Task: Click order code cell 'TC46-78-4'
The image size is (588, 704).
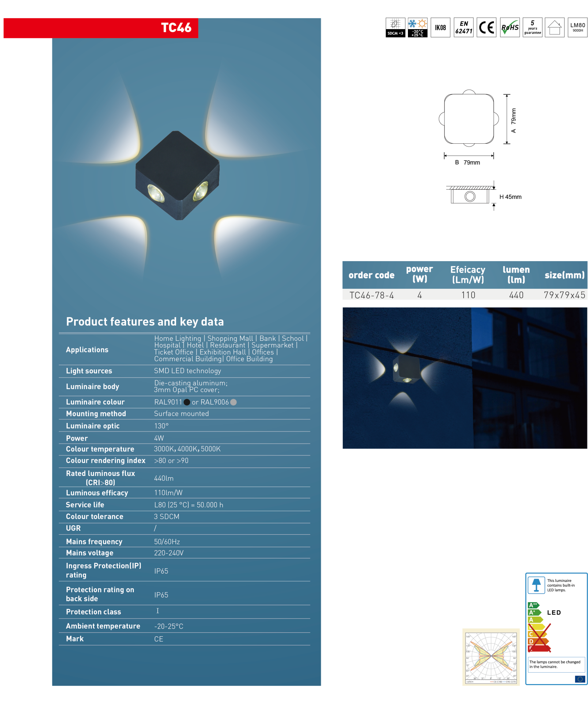Action: point(371,295)
